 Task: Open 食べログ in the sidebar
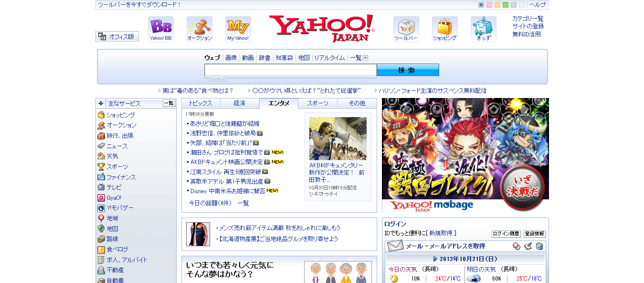pyautogui.click(x=117, y=250)
